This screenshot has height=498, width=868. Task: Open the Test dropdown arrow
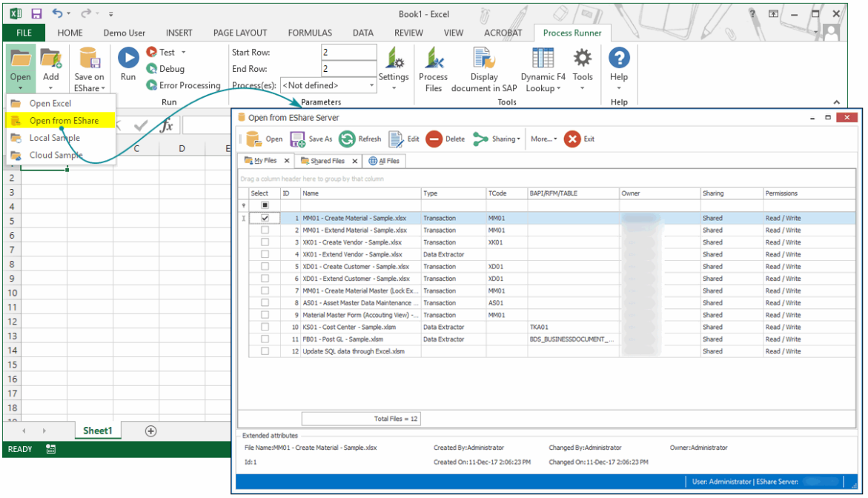tap(183, 53)
